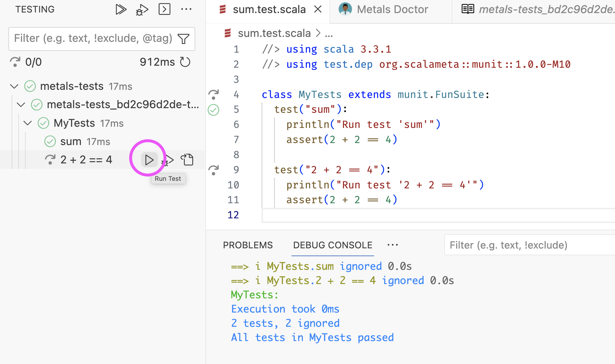
Task: Open Testing panel more actions ellipsis
Action: click(186, 9)
